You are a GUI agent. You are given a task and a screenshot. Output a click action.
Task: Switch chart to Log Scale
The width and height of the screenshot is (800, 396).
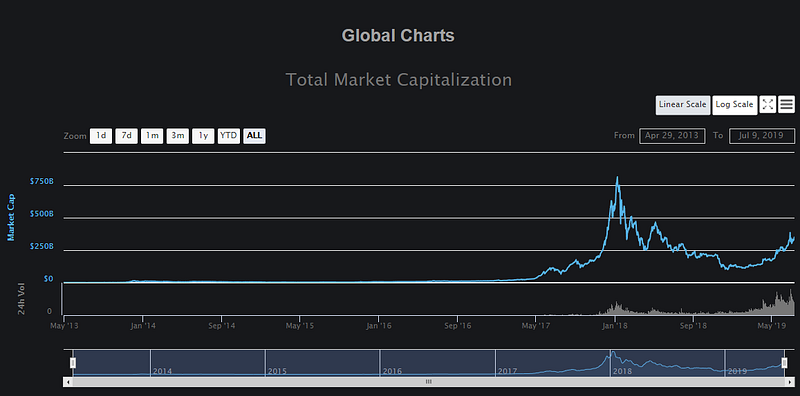click(x=734, y=105)
